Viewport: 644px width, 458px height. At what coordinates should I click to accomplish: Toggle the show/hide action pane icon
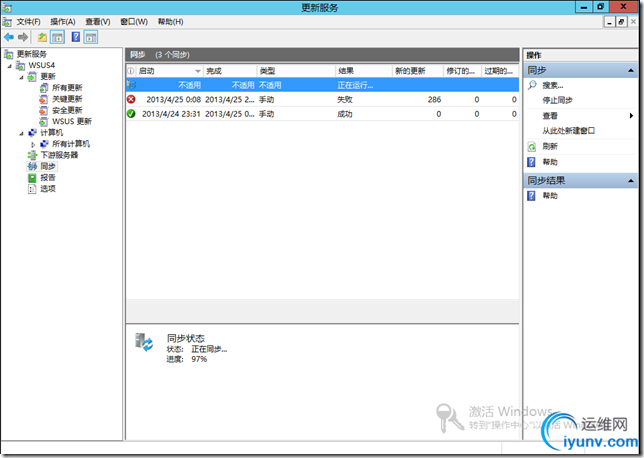pos(91,37)
